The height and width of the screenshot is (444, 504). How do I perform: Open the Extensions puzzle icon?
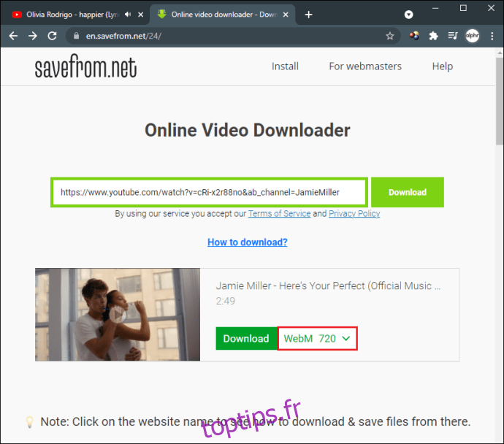click(433, 36)
